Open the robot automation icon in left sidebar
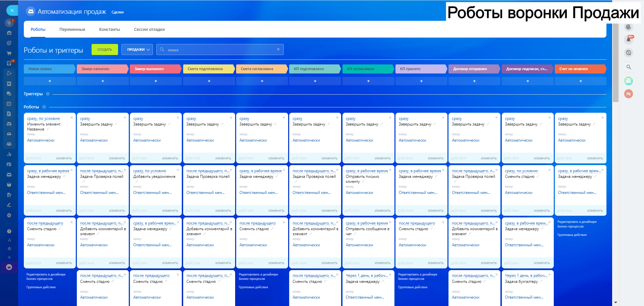 point(9,174)
